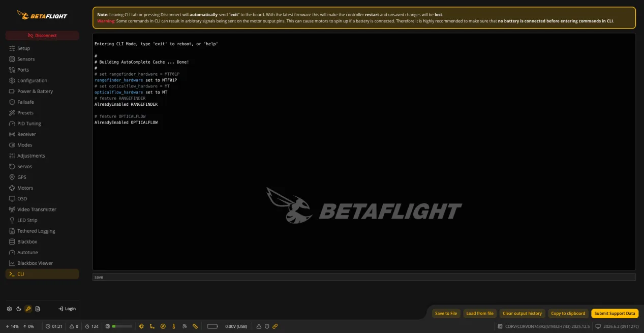Click the arming warning triangle icon

click(x=259, y=326)
